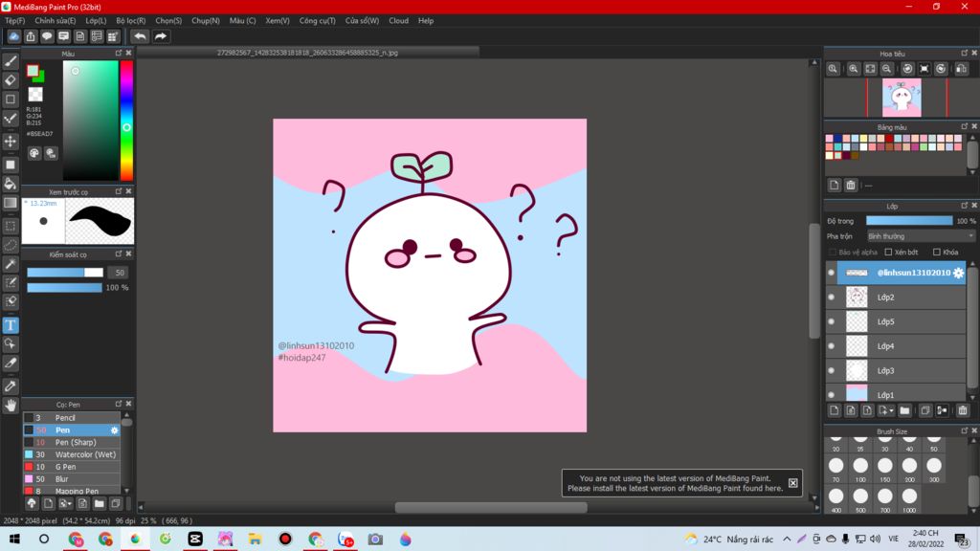Hide the Lớp4 layer
This screenshot has height=551, width=980.
point(832,346)
